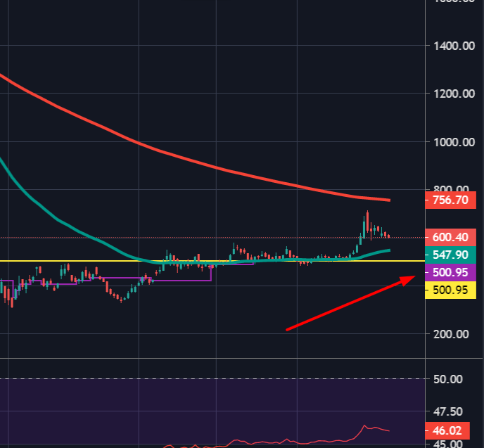
Task: Click the 1200.00 price axis label
Action: (x=454, y=94)
